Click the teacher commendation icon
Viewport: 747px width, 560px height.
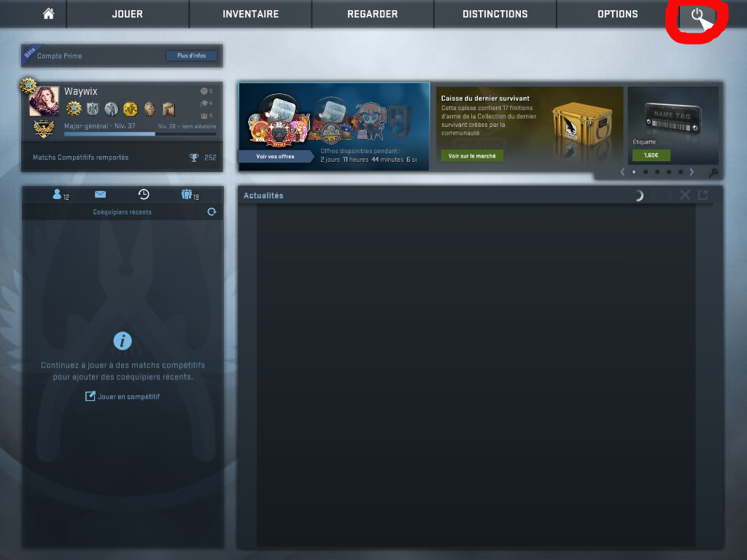(204, 104)
